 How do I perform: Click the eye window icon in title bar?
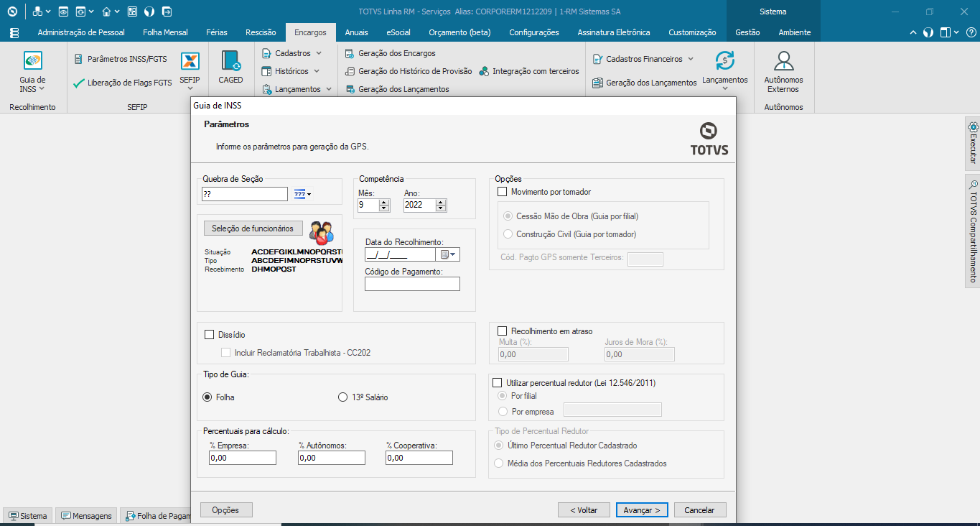63,11
